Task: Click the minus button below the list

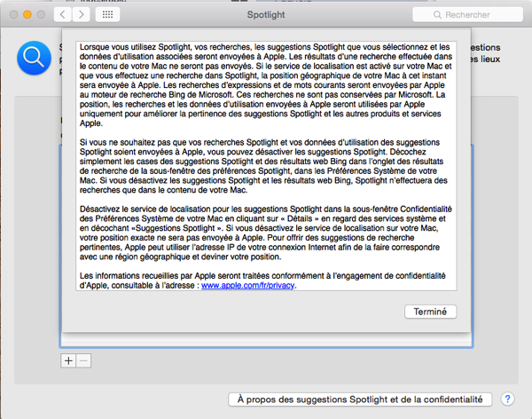Action: coord(83,360)
